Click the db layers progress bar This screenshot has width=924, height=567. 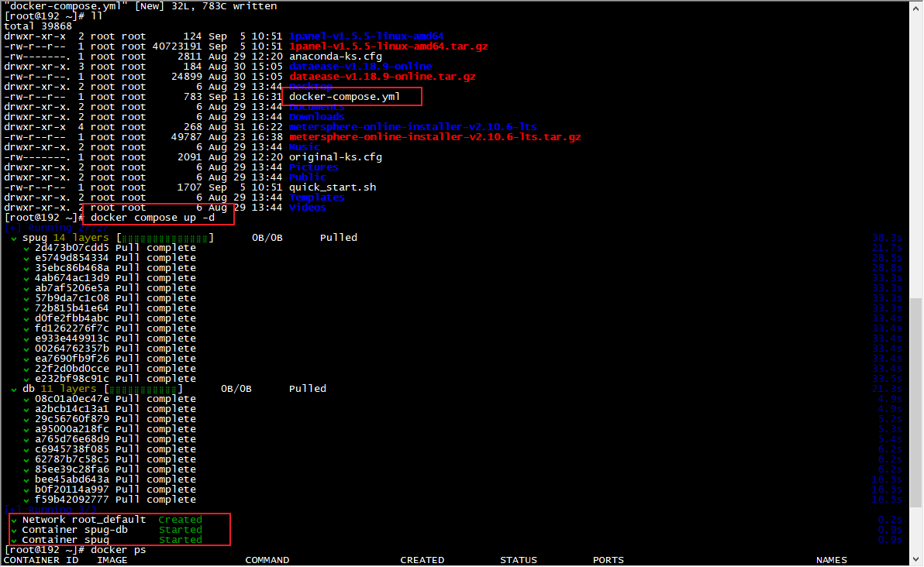143,389
